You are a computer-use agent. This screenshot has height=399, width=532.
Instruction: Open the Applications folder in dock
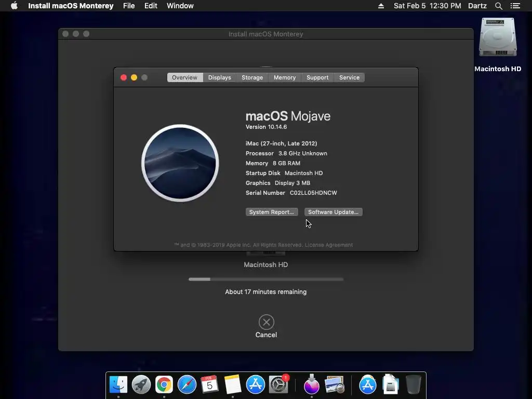pos(368,384)
